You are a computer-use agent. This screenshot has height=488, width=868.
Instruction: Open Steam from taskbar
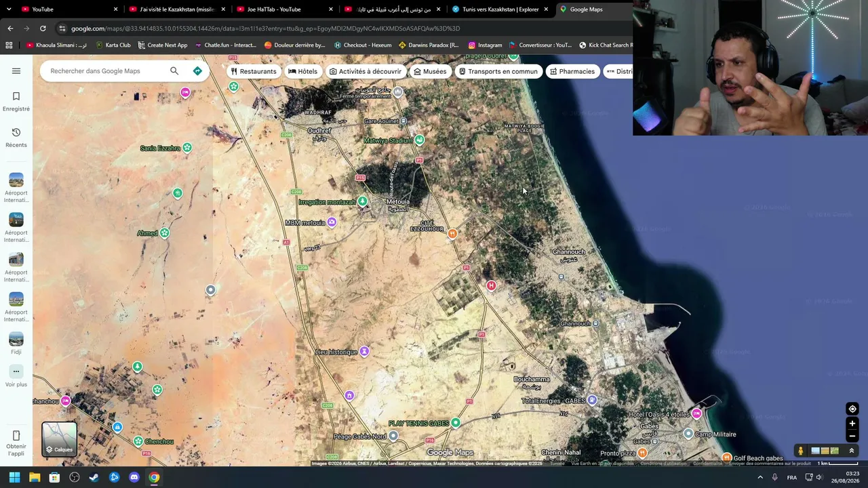[x=94, y=477]
